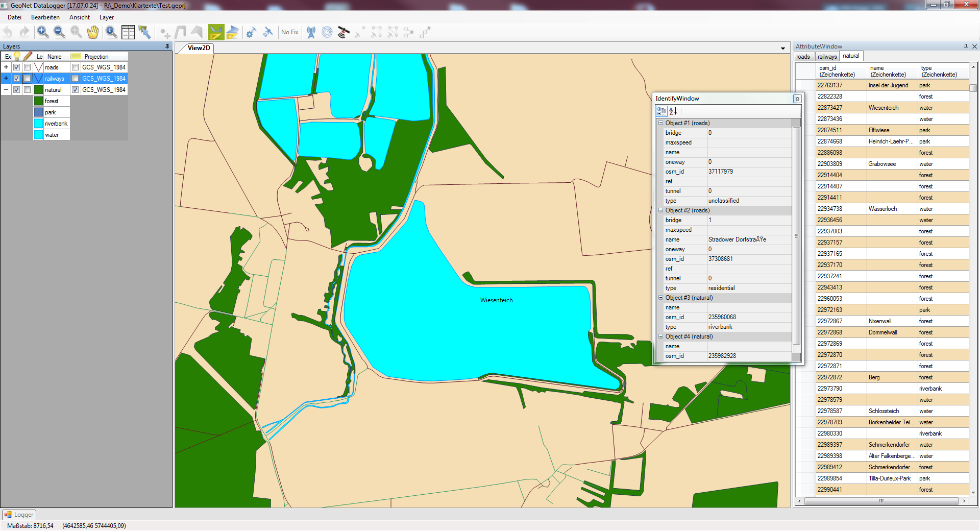980x531 pixels.
Task: Collapse the natural layer legend
Action: 6,90
